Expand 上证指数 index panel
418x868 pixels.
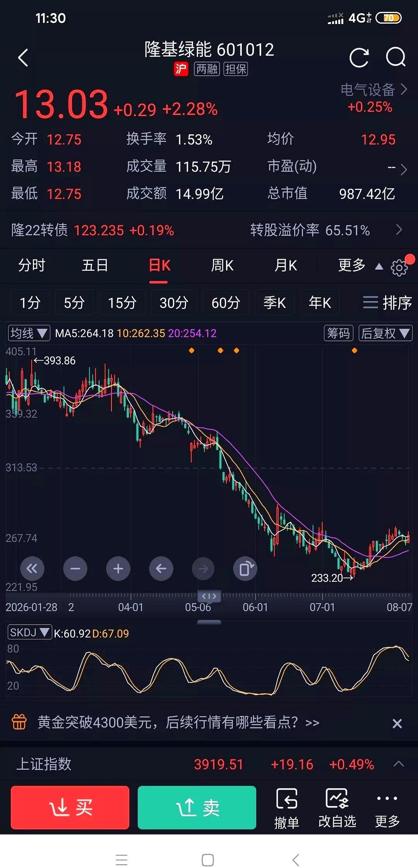click(x=399, y=764)
